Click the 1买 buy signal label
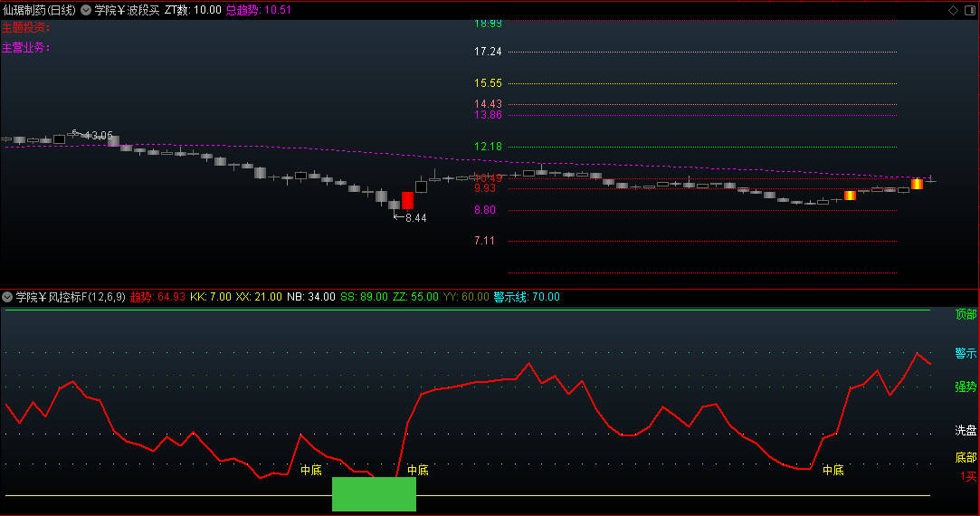The width and height of the screenshot is (980, 516). point(968,476)
